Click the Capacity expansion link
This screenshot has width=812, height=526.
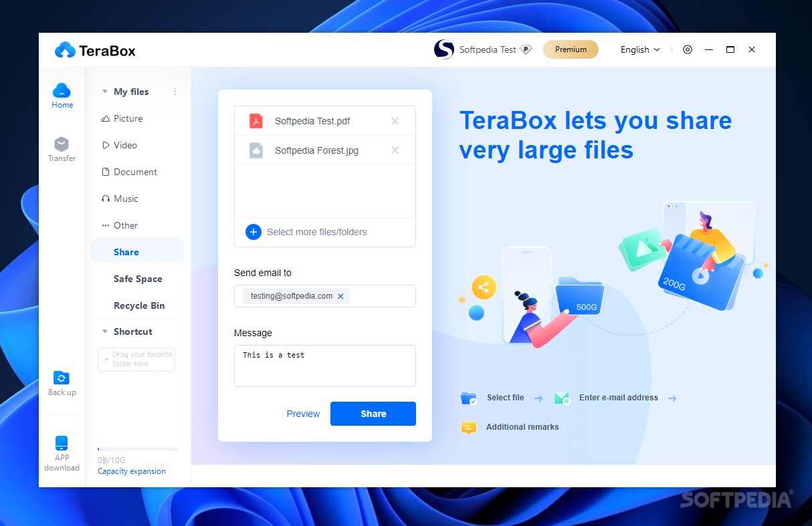pyautogui.click(x=132, y=471)
